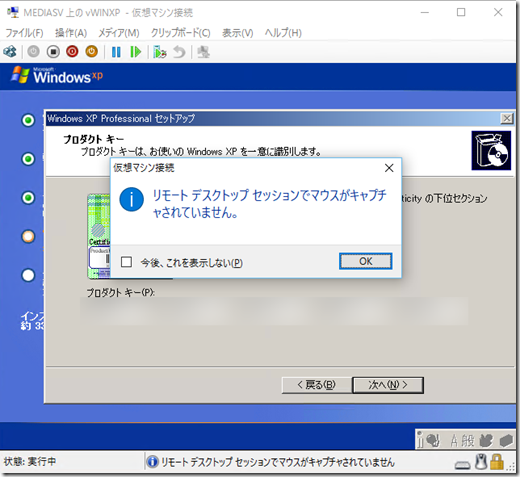The image size is (520, 477).
Task: Turn off the virtual machine with the stop icon
Action: pyautogui.click(x=53, y=52)
